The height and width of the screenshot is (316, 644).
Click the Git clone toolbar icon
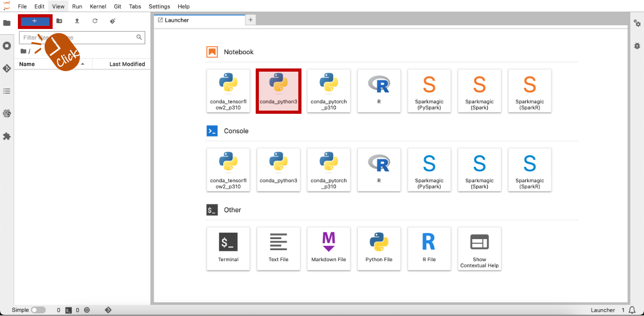(x=113, y=21)
